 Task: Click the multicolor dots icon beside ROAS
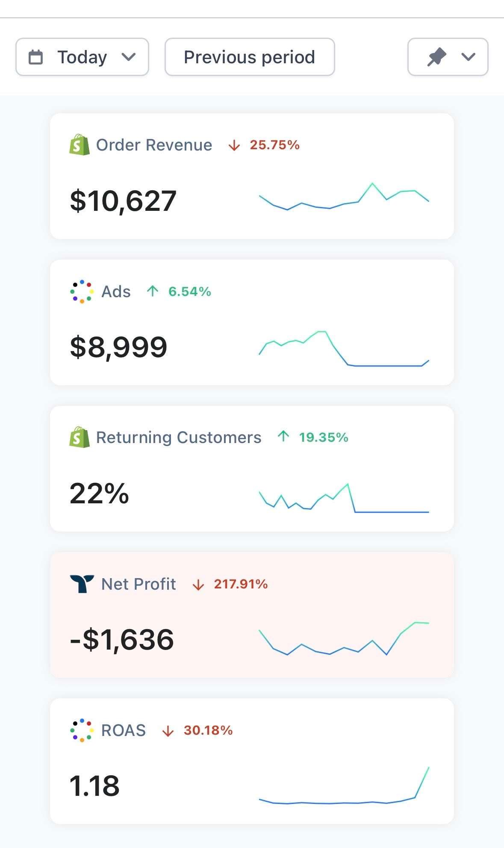click(x=82, y=730)
